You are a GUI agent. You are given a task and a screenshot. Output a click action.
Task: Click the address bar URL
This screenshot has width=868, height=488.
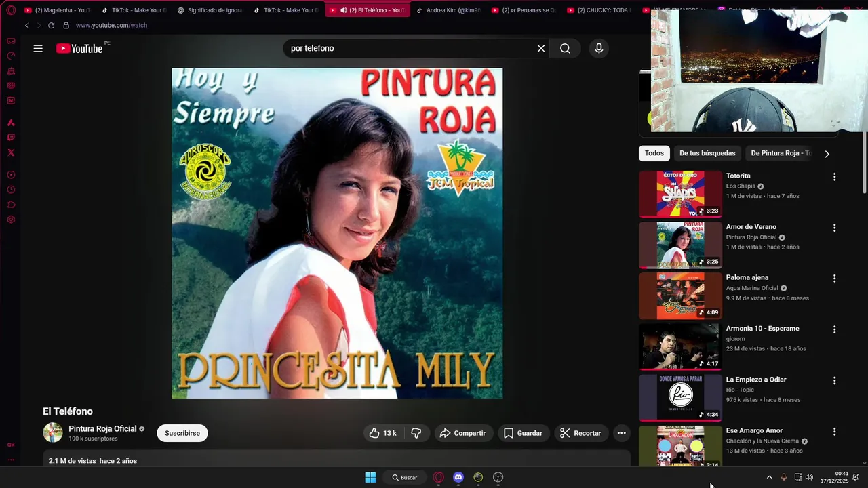pos(111,25)
